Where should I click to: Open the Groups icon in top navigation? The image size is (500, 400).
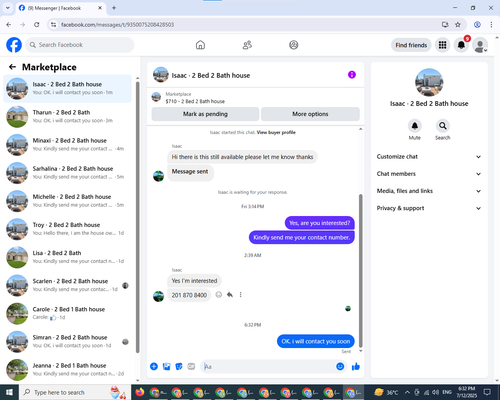[294, 45]
